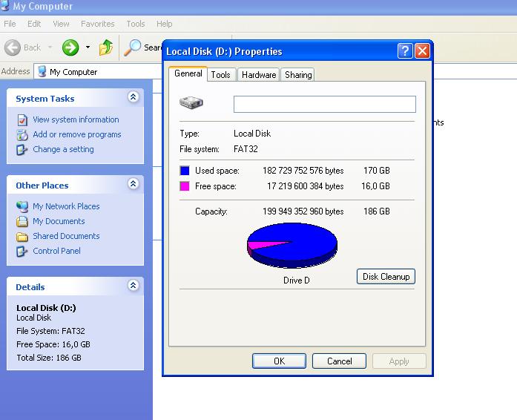Click the Up folder icon in the toolbar

click(x=106, y=47)
